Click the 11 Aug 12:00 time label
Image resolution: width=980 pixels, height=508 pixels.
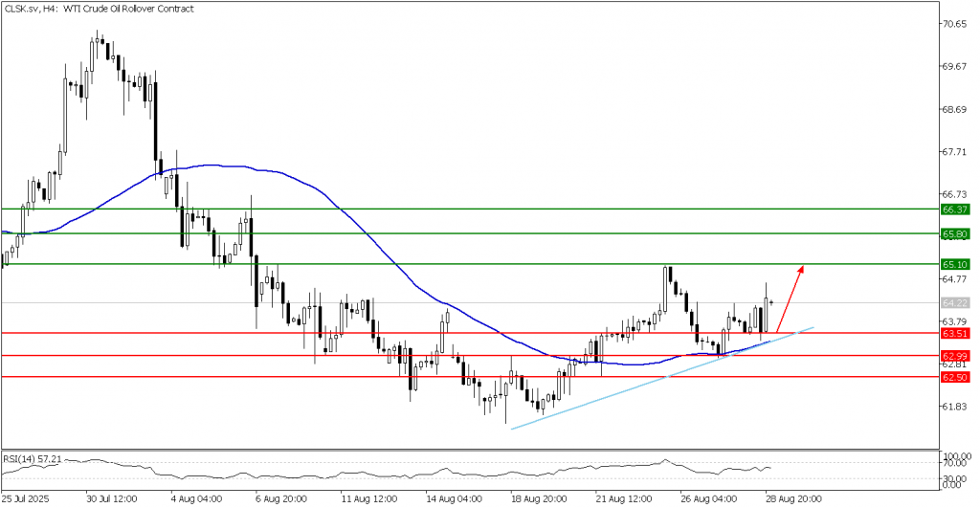(368, 499)
